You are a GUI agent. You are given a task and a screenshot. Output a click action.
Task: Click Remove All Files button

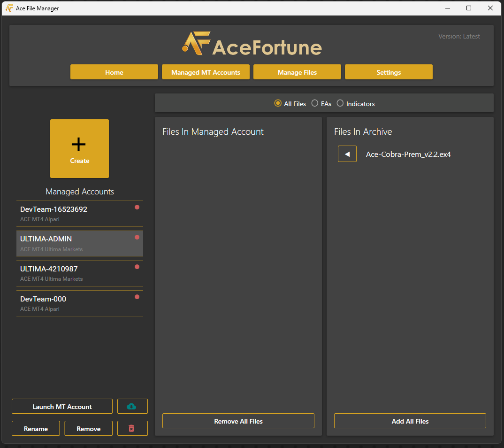238,421
